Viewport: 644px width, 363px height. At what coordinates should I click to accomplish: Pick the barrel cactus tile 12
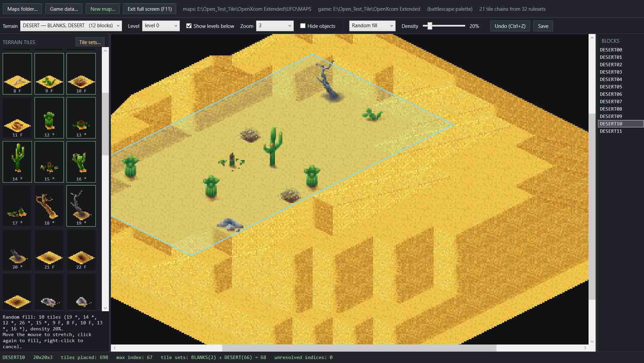click(x=49, y=118)
